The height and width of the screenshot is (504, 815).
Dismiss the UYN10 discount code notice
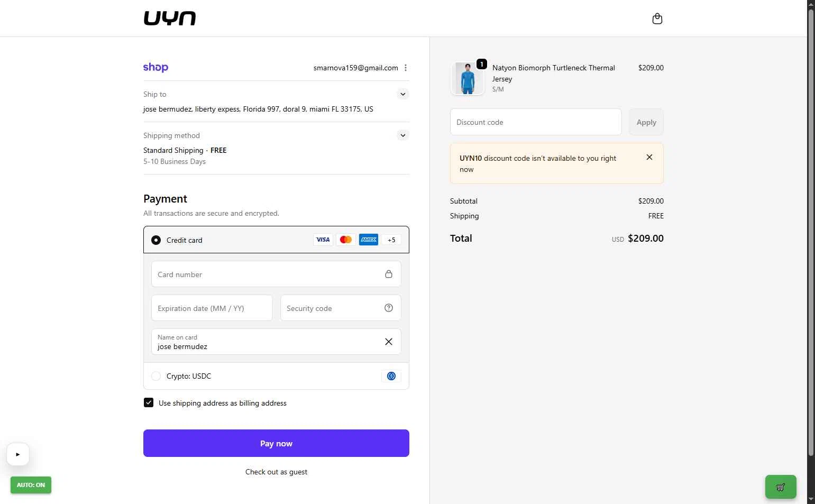649,157
